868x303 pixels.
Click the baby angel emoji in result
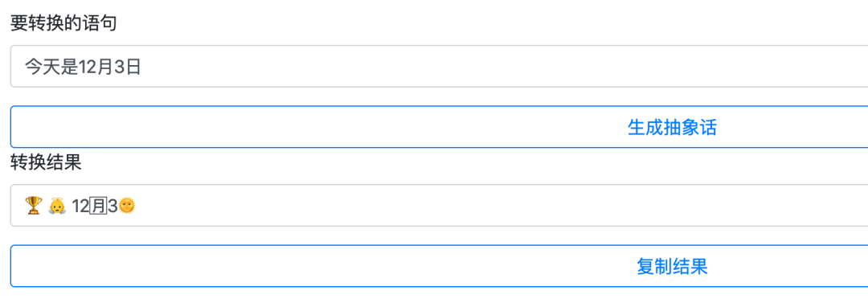point(57,206)
